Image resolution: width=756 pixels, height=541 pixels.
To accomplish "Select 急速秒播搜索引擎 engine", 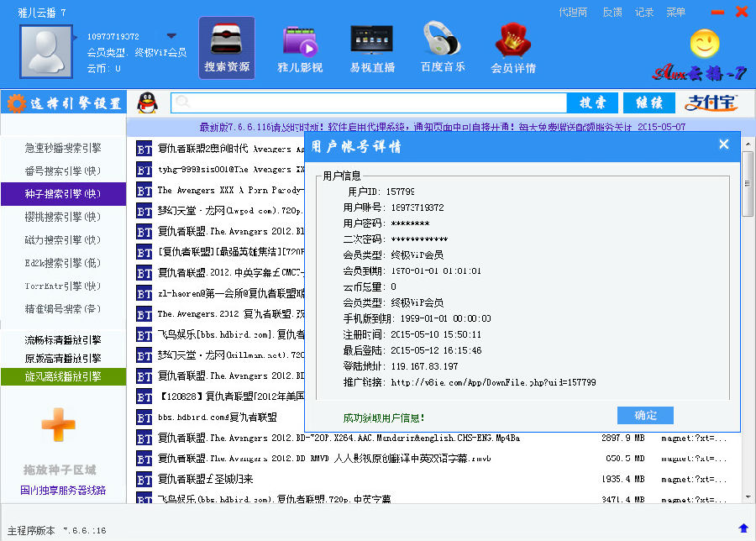I will [x=63, y=148].
